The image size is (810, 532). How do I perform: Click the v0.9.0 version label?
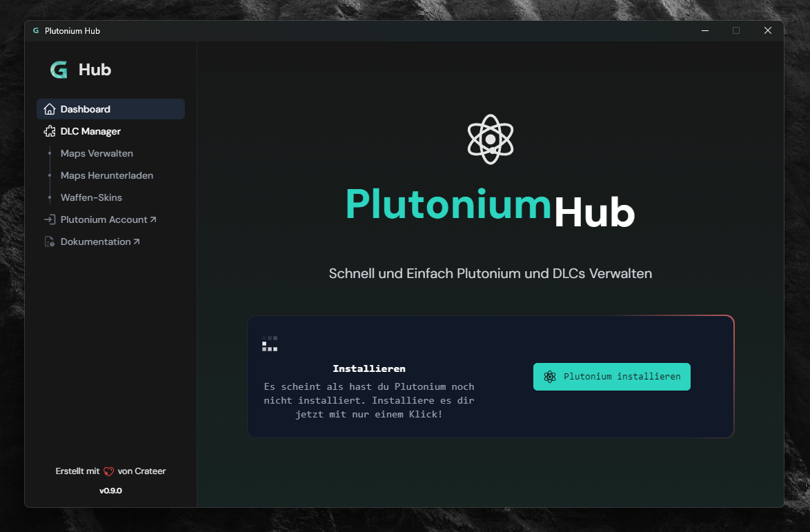[x=110, y=491]
